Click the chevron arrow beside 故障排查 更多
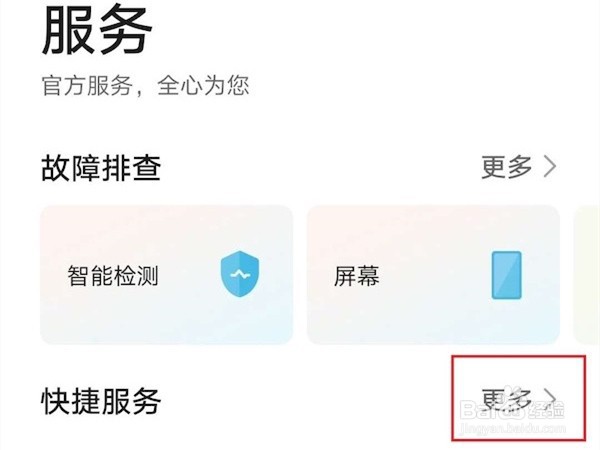The width and height of the screenshot is (600, 450). 550,167
